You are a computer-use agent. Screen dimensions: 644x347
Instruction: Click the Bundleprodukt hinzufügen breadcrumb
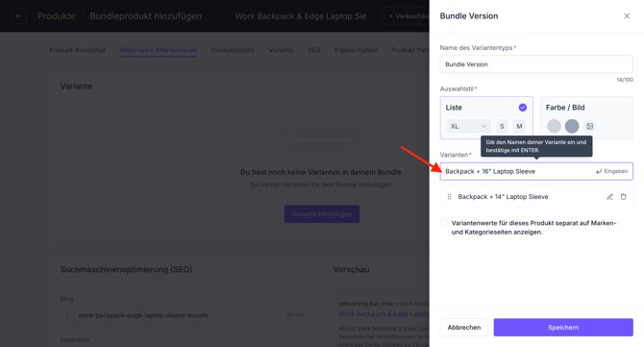(x=146, y=16)
